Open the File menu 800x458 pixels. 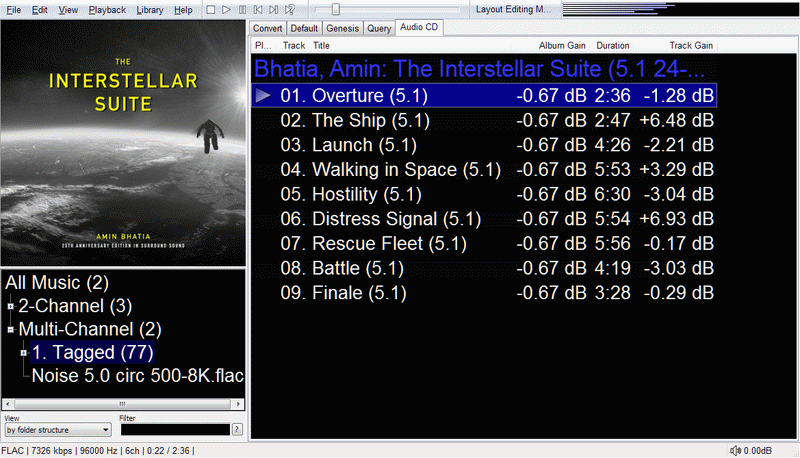(13, 10)
